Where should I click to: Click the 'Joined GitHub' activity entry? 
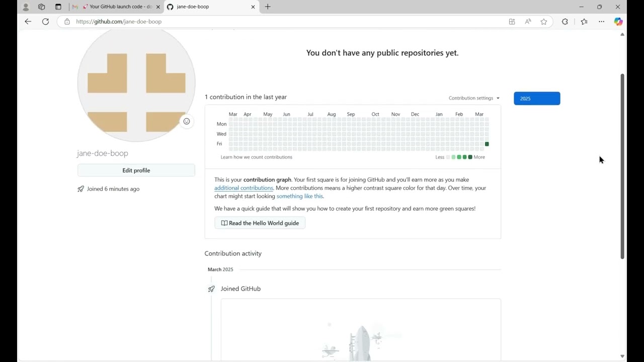(x=240, y=289)
